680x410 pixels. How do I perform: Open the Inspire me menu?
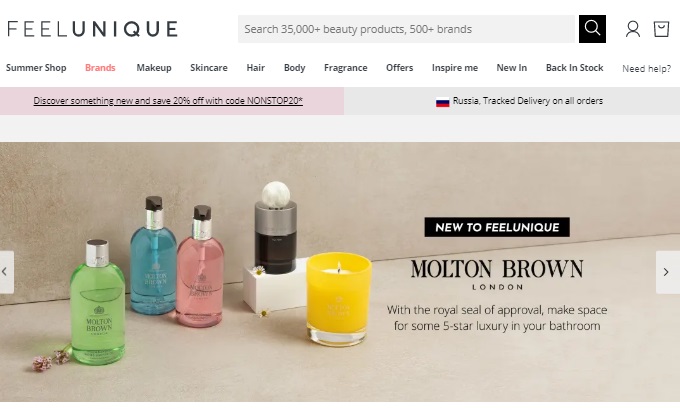click(x=455, y=68)
